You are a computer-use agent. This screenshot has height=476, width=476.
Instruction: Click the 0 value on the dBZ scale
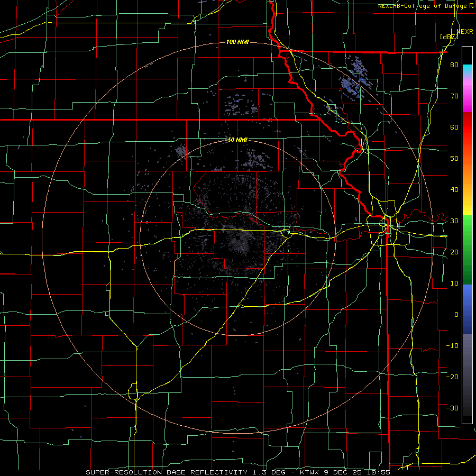coord(456,315)
